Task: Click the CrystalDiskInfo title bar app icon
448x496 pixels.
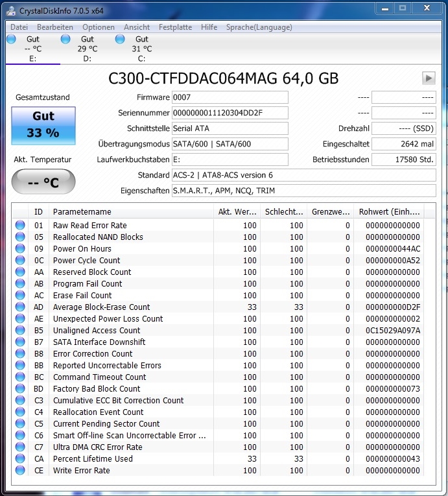Action: click(x=12, y=11)
